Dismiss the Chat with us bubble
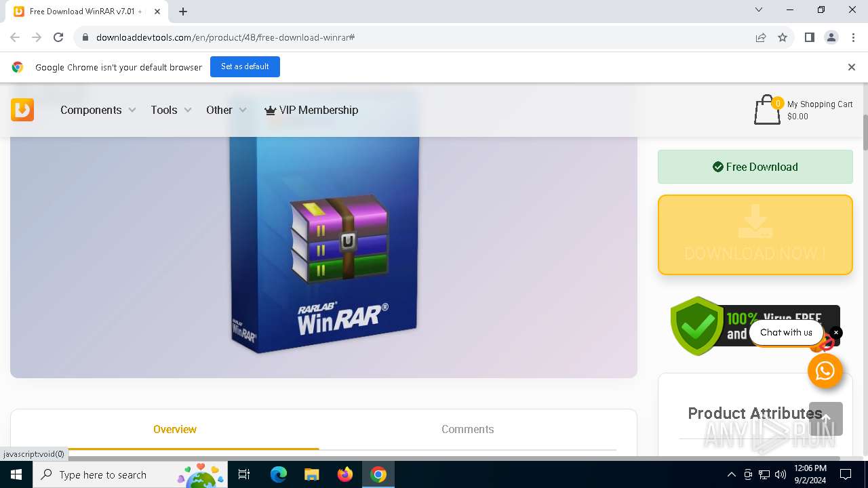The height and width of the screenshot is (488, 868). coord(836,332)
